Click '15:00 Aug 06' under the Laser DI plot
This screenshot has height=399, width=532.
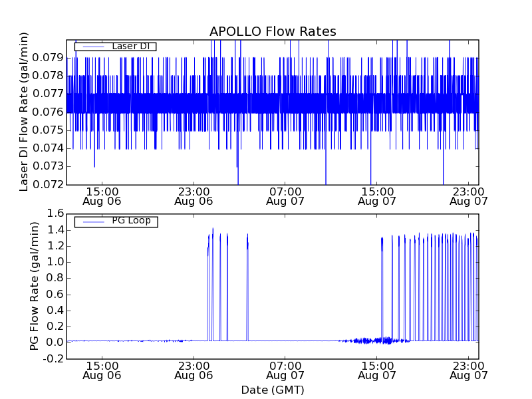102,197
